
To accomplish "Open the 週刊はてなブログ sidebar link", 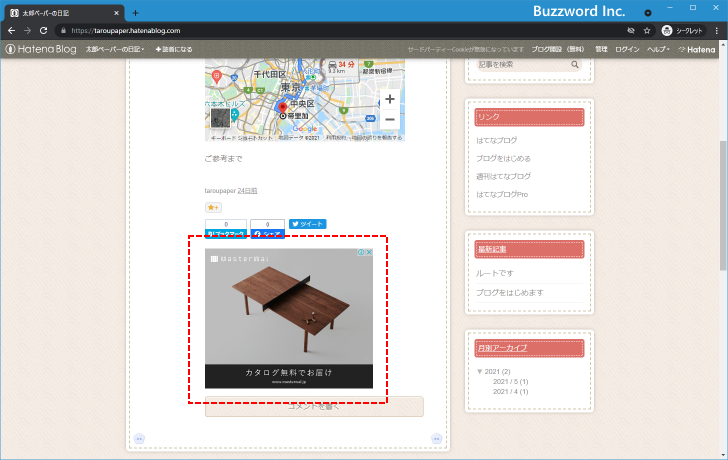I will tap(503, 176).
